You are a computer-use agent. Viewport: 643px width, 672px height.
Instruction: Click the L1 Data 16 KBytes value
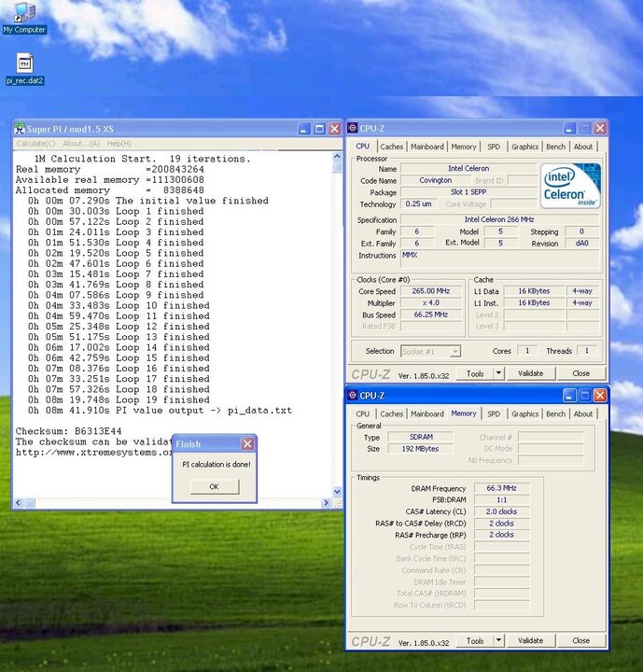(x=534, y=291)
